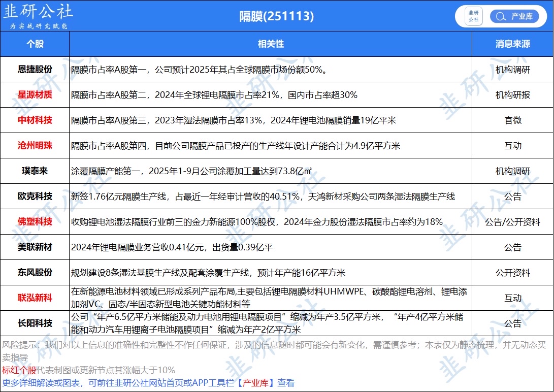
Task: Select stock 长阳科技
Action: click(35, 323)
